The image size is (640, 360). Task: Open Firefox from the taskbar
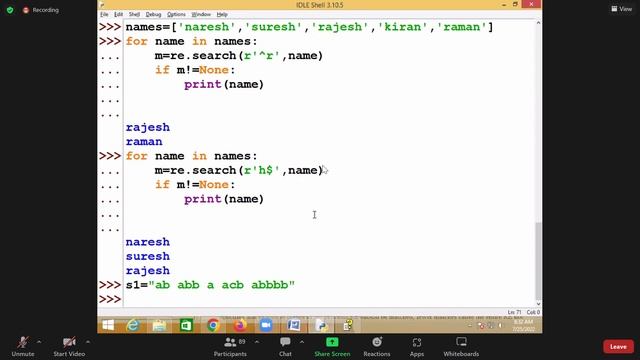[x=240, y=325]
